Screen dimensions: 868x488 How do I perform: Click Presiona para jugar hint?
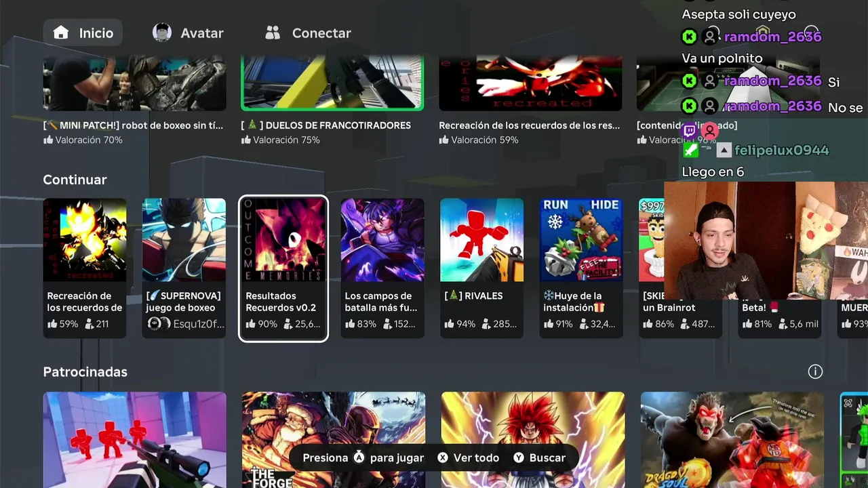[x=363, y=457]
